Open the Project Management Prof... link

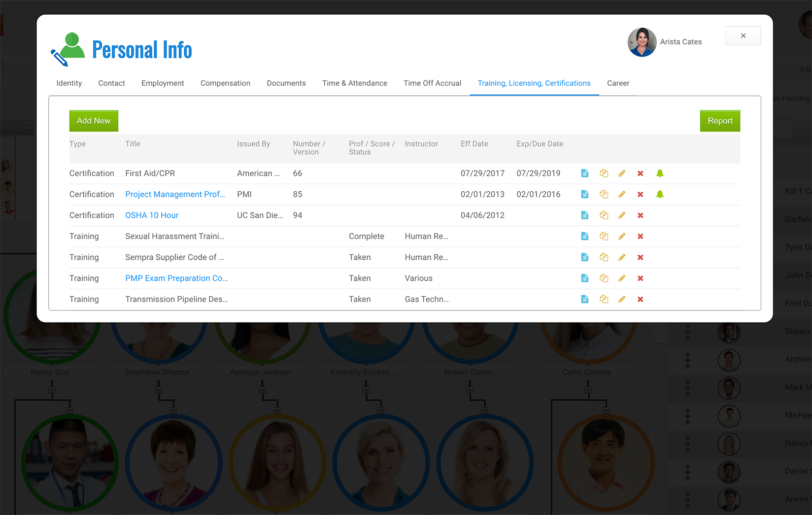(x=175, y=194)
